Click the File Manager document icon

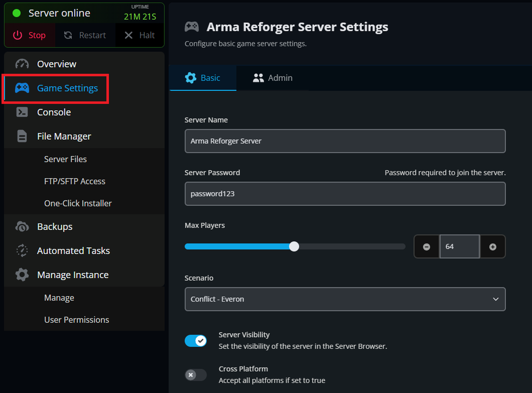coord(22,136)
